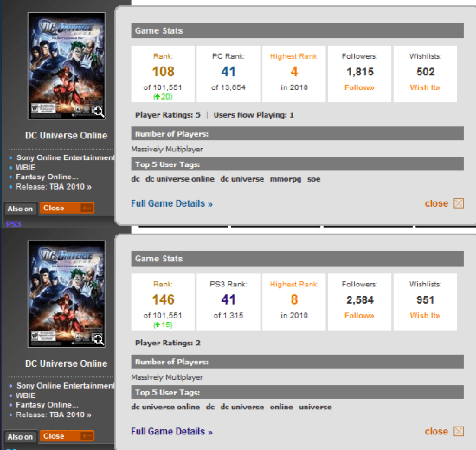Click Highest Rank value 8

[x=294, y=299]
